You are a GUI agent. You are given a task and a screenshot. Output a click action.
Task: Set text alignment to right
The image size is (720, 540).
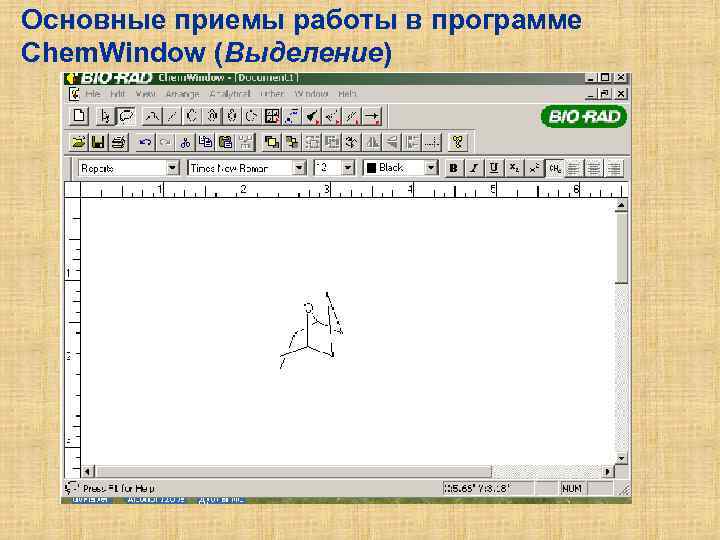[x=614, y=168]
